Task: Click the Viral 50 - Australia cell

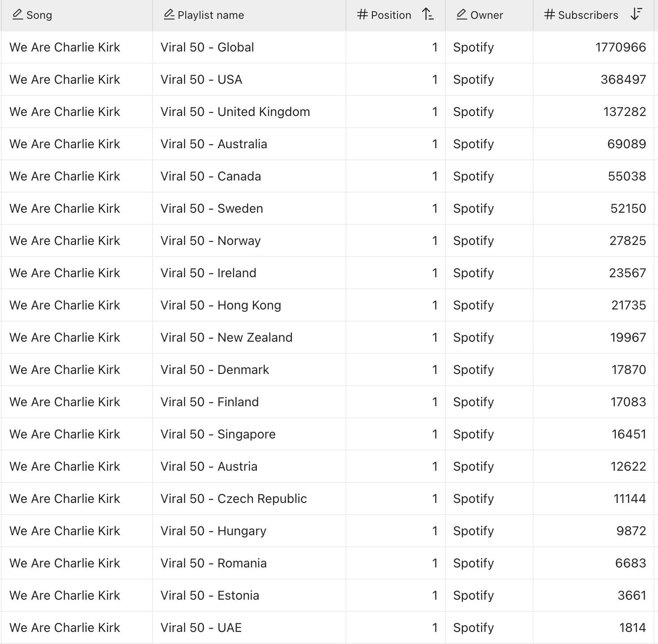Action: (249, 144)
